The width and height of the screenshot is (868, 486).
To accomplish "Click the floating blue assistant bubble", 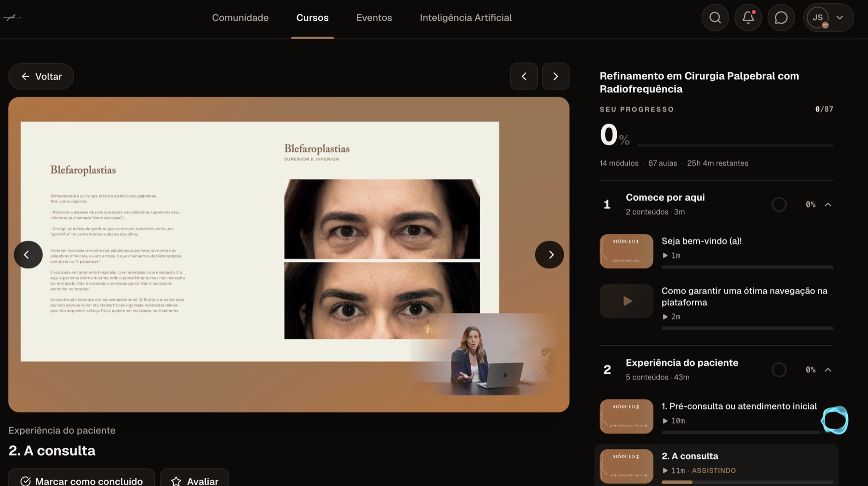I will click(x=835, y=420).
